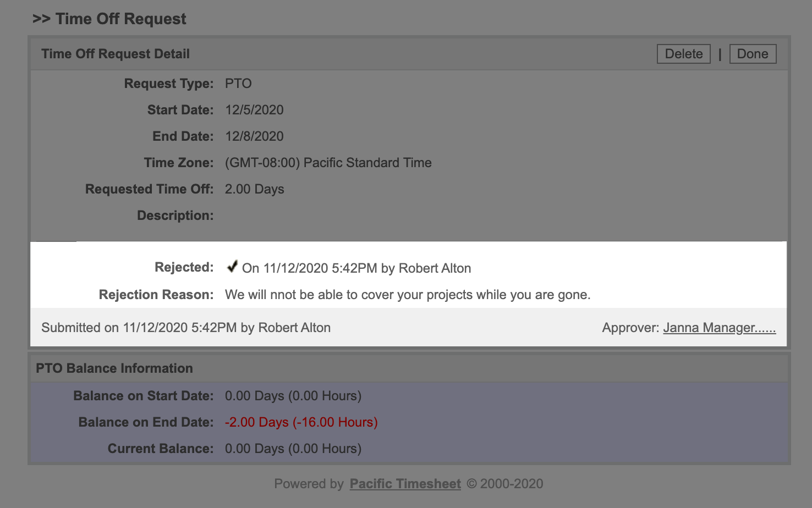The height and width of the screenshot is (508, 812).
Task: Click the Description field label
Action: (175, 216)
